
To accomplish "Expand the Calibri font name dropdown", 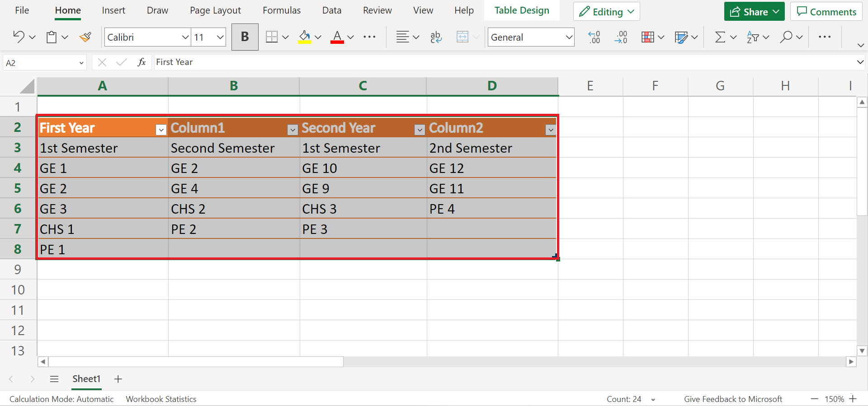I will coord(185,37).
